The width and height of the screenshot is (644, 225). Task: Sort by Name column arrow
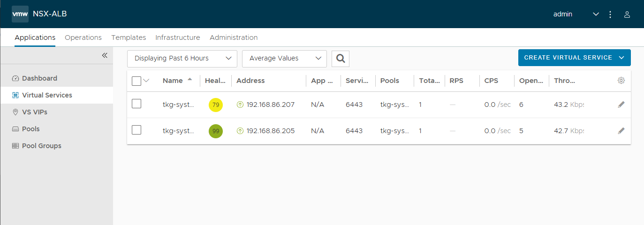pyautogui.click(x=189, y=80)
